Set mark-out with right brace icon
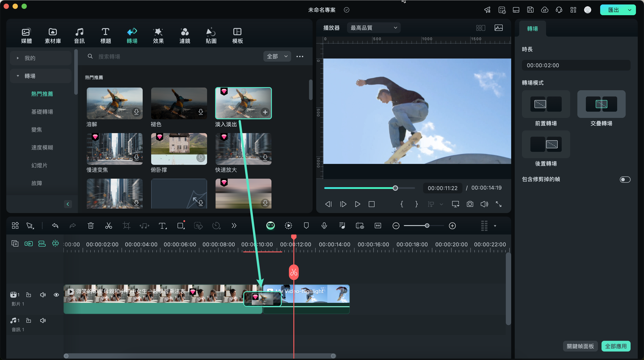Screen dimensions: 644x360 click(416, 204)
